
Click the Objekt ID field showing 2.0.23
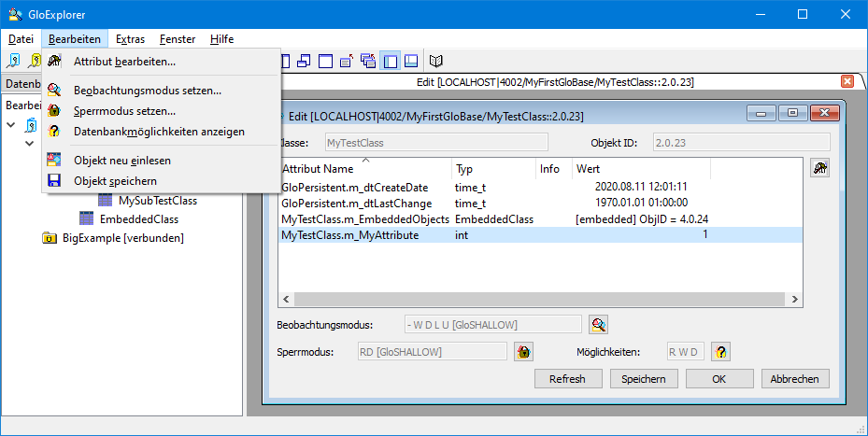(741, 142)
